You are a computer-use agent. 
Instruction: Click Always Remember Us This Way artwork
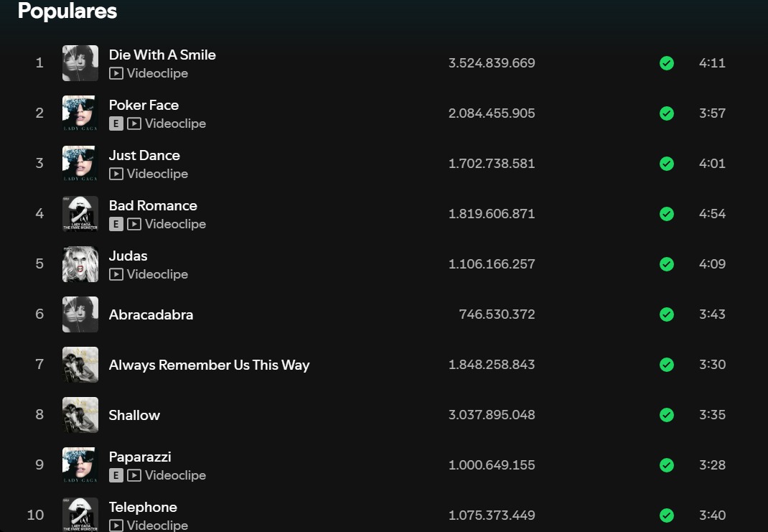point(80,365)
